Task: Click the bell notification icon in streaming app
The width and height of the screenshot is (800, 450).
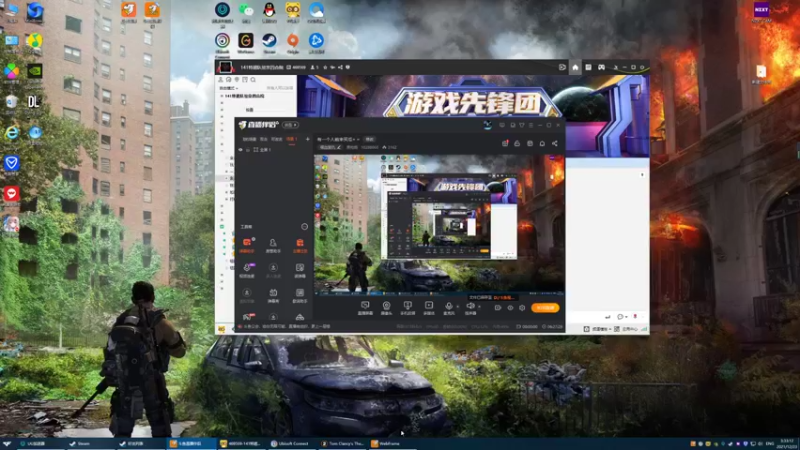Action: [542, 143]
